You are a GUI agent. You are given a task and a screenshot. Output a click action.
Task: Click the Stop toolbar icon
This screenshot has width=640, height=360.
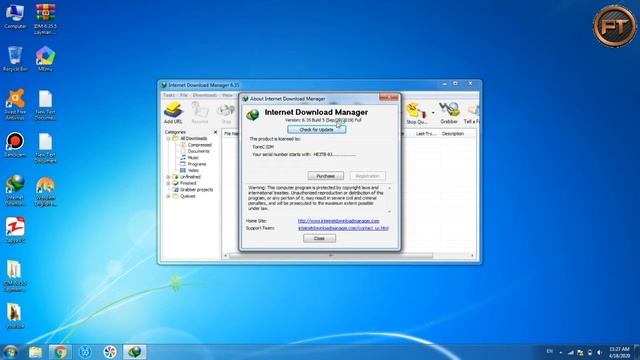point(226,113)
